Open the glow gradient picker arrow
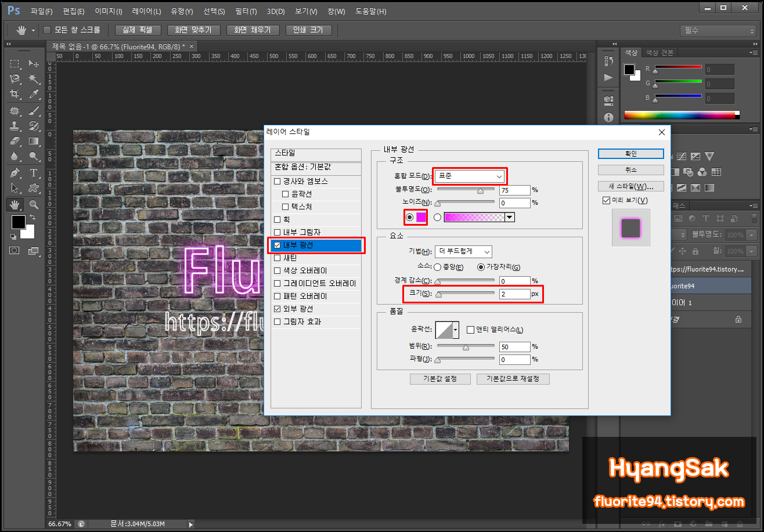Viewport: 764px width, 532px height. pos(510,217)
